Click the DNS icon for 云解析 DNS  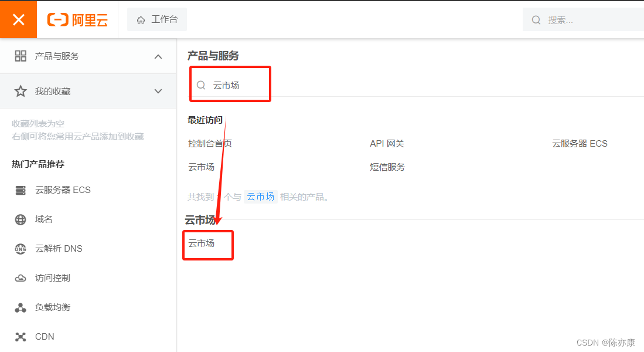tap(21, 249)
